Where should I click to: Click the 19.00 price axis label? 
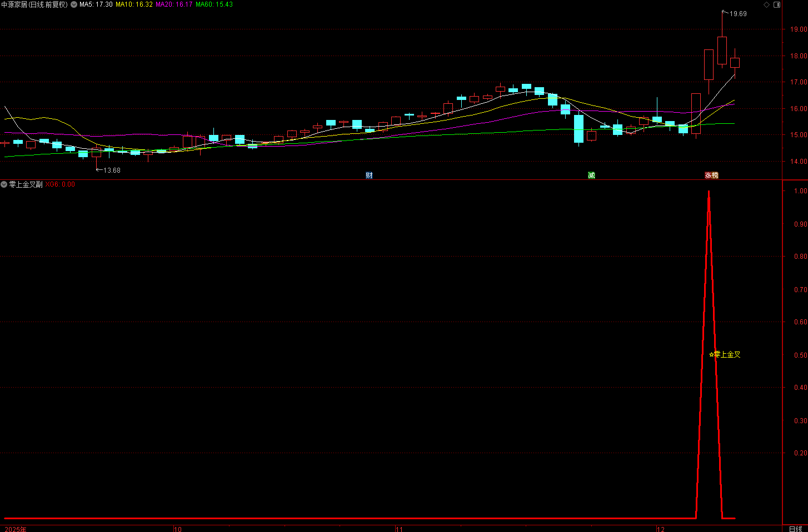[799, 29]
